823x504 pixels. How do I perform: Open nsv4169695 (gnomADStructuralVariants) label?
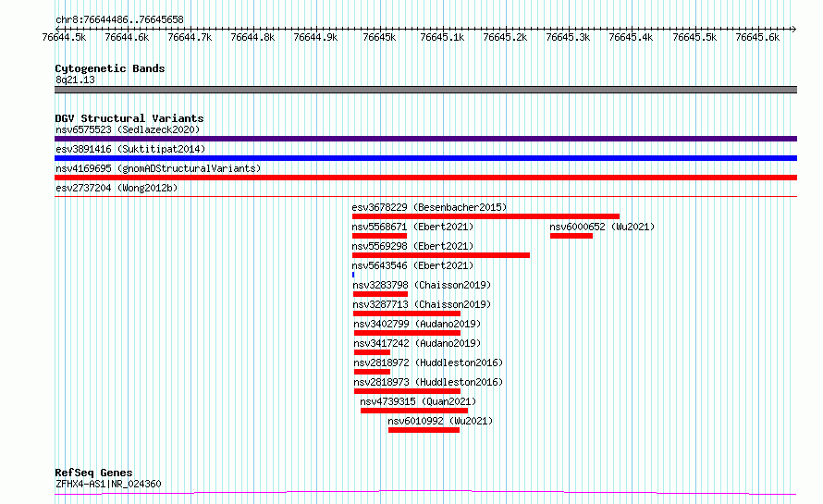pos(158,168)
